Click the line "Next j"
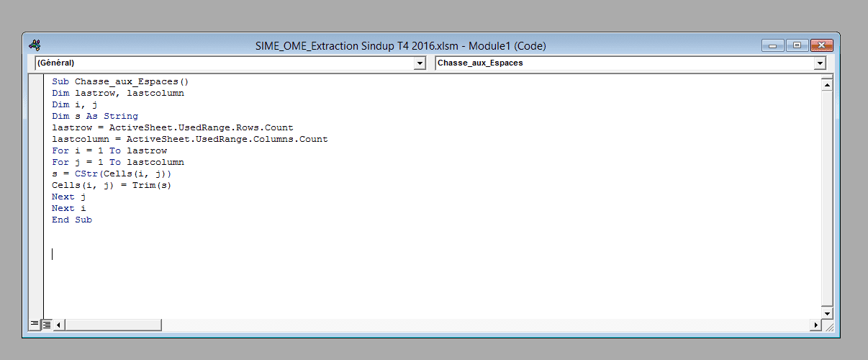The image size is (868, 360). pyautogui.click(x=69, y=197)
